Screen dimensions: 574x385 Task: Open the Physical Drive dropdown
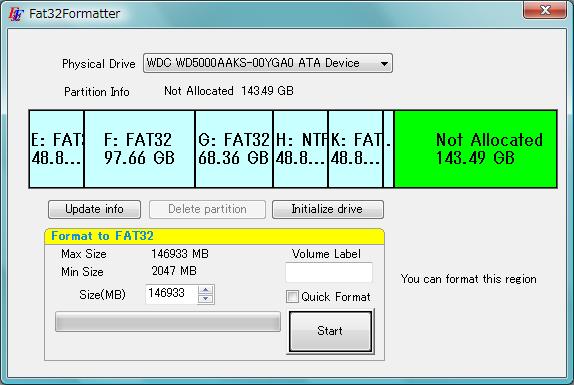[268, 63]
